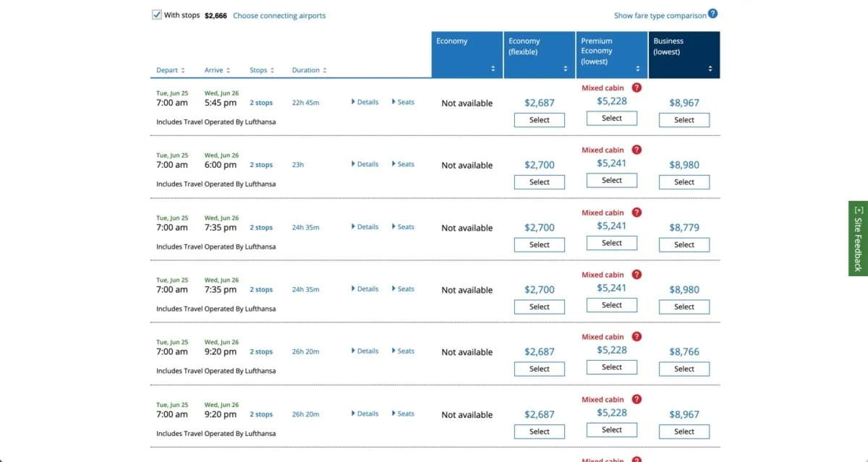Sort by Premium Economy (lowest) column
Viewport: 868px width, 462px height.
coord(638,69)
